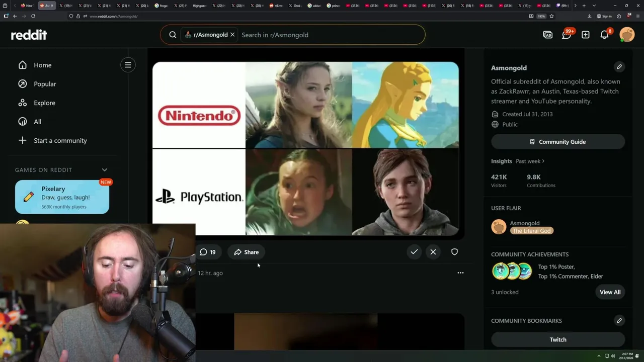Open the system tray volume icon
644x362 pixels.
click(x=613, y=356)
